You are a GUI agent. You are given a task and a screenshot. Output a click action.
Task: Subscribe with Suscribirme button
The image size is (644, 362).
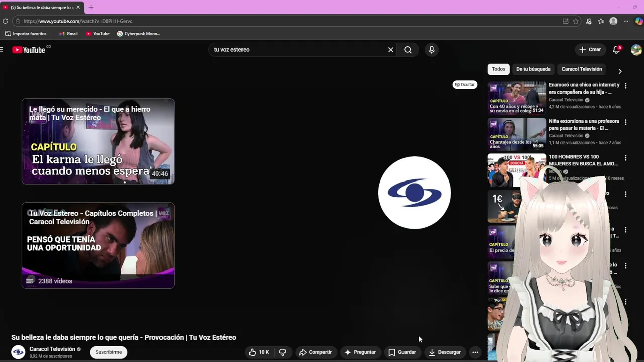click(x=109, y=352)
